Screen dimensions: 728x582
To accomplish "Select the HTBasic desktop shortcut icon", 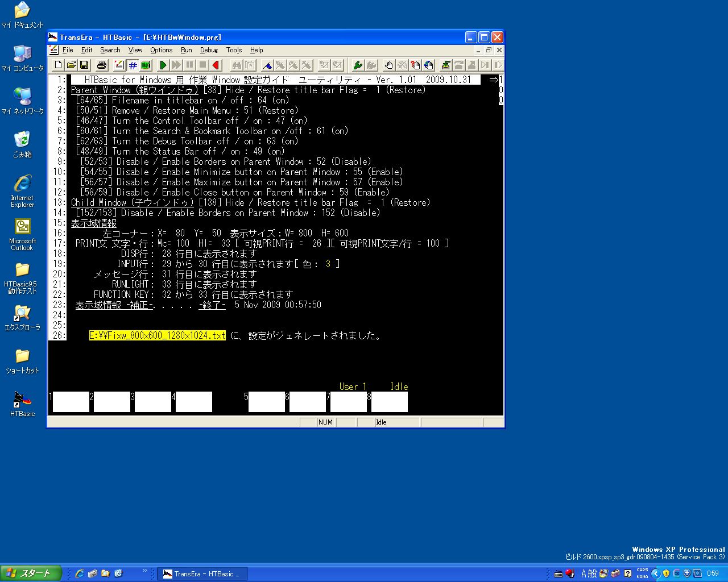I will point(22,404).
